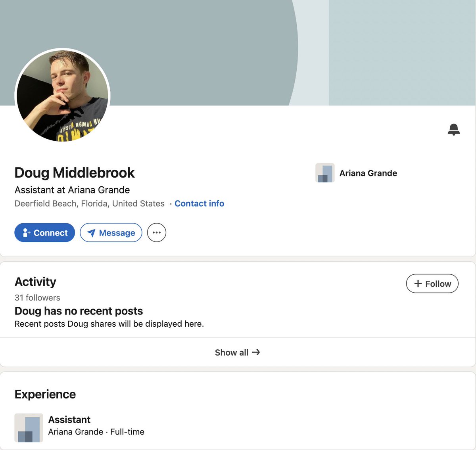Click the 31 followers text
Screen dimensions: 476x450
[x=37, y=298]
